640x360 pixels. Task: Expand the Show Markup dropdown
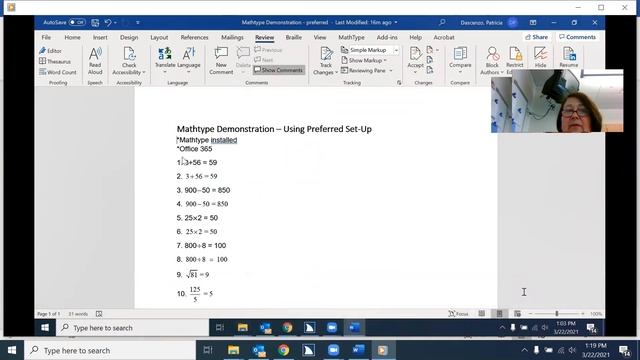(385, 60)
